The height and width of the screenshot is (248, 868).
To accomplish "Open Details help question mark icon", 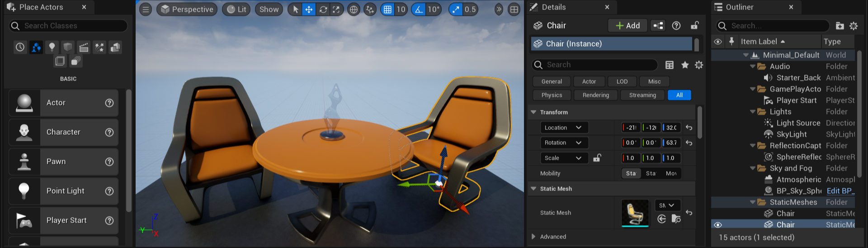I will point(676,26).
